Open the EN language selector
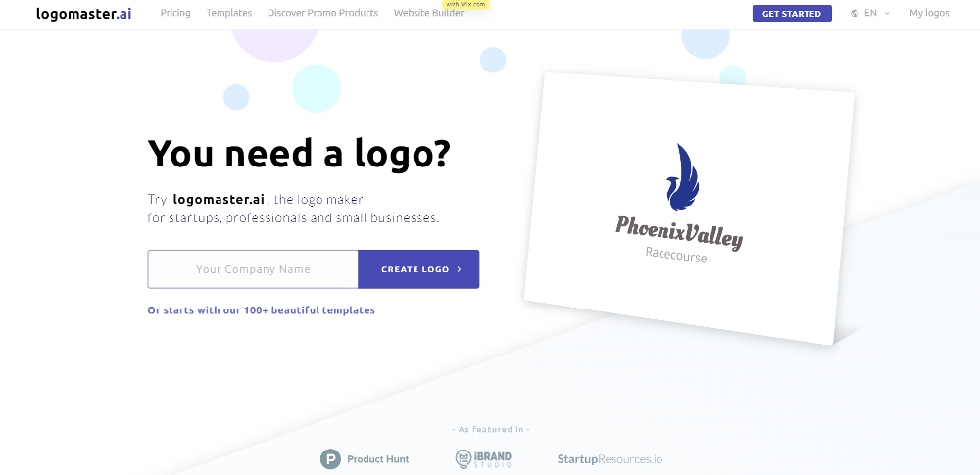This screenshot has height=475, width=980. click(870, 13)
